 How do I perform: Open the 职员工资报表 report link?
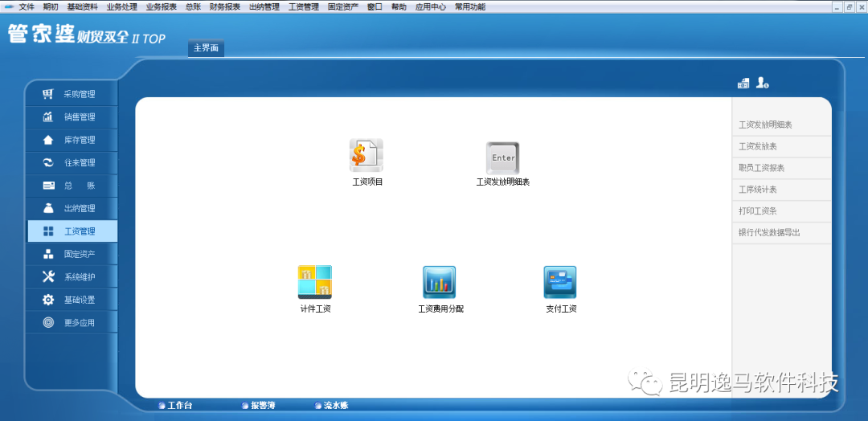761,168
